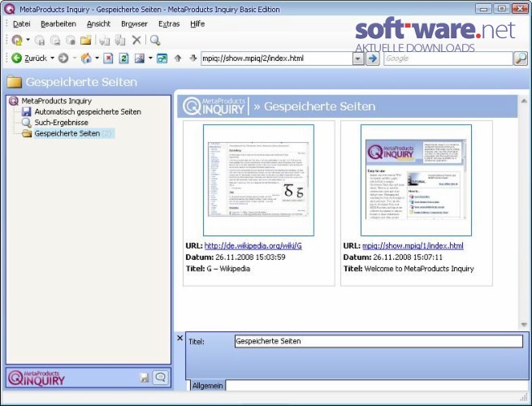
Task: Open the Extras menu
Action: tap(169, 24)
